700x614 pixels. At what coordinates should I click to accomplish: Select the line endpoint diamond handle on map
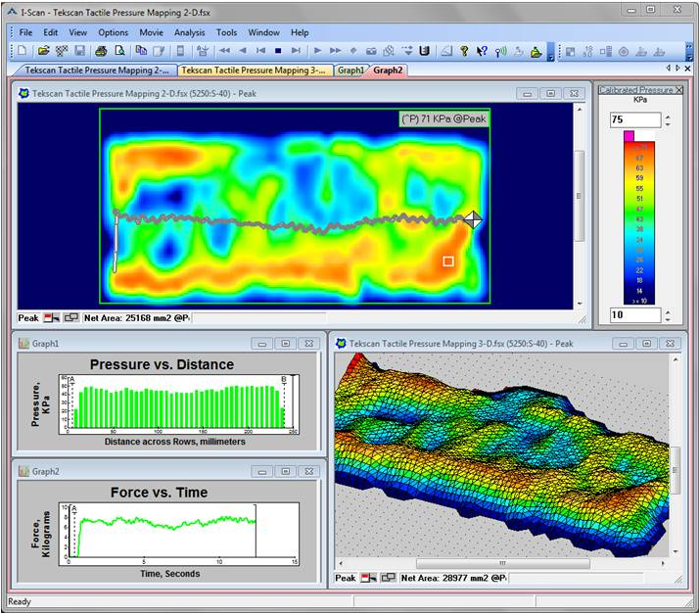point(472,219)
